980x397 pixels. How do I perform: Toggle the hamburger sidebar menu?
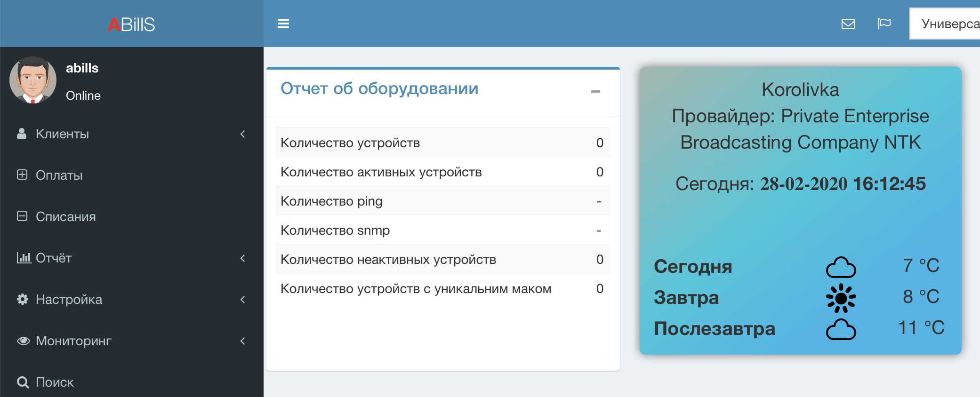pos(283,24)
